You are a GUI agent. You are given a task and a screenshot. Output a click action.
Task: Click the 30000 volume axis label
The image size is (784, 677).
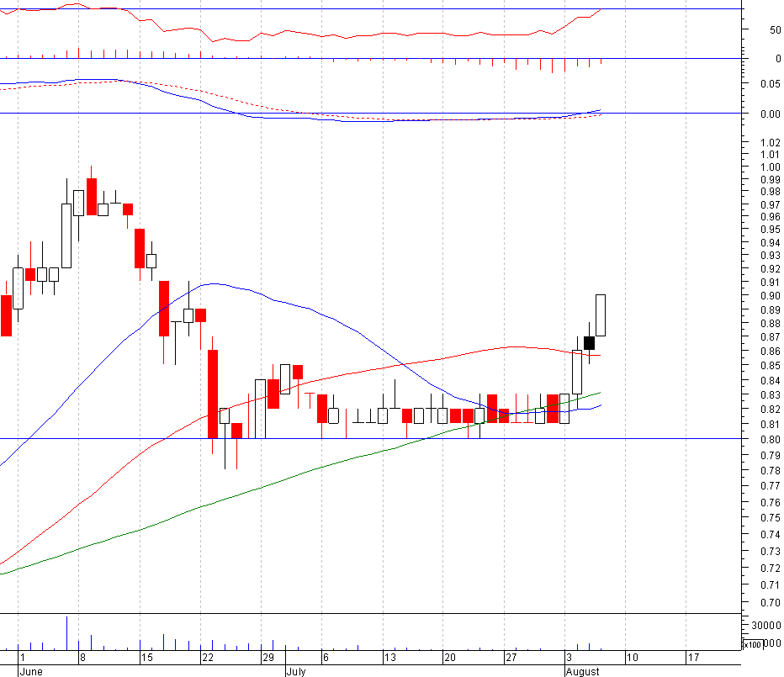click(766, 626)
